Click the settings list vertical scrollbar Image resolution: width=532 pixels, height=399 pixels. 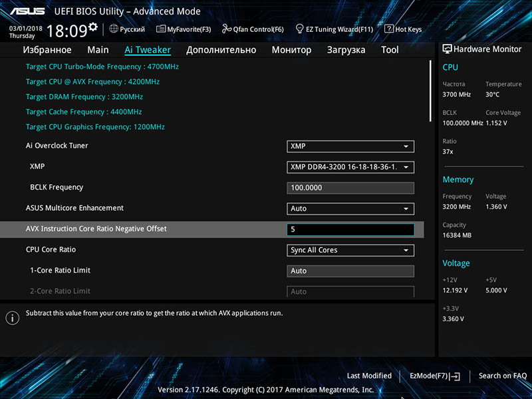coord(430,91)
